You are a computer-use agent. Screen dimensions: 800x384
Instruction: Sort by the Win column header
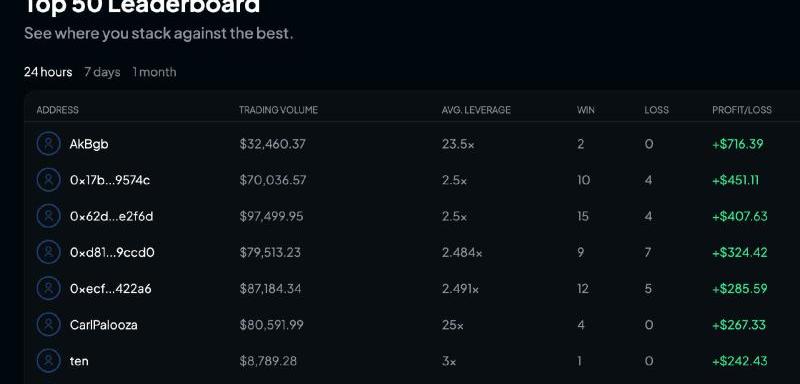click(586, 110)
